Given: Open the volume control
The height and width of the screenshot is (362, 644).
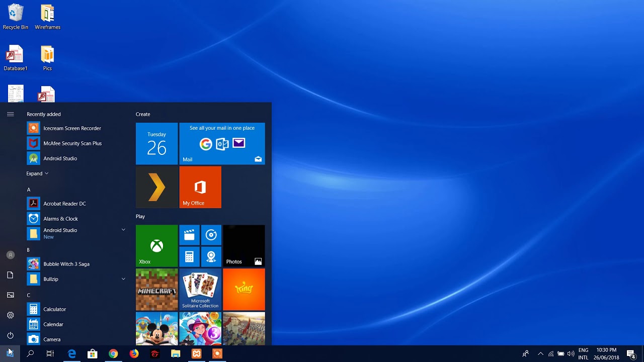Looking at the screenshot, I should [571, 354].
